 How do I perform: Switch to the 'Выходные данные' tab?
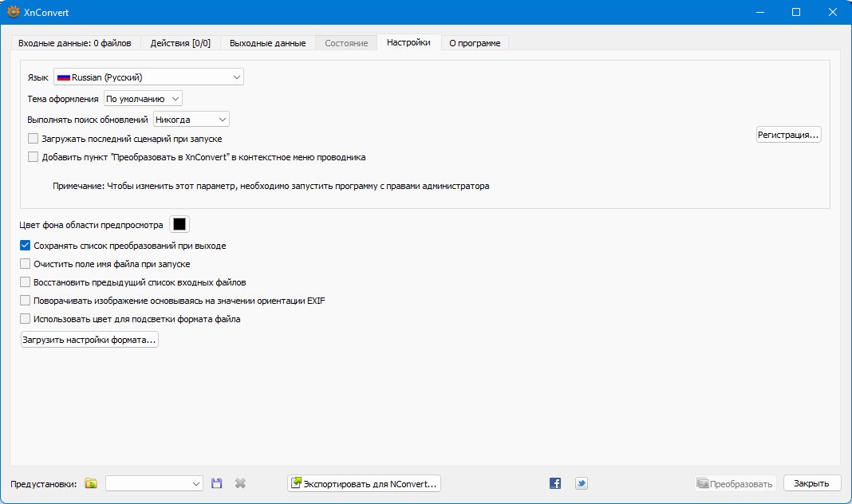pos(268,43)
